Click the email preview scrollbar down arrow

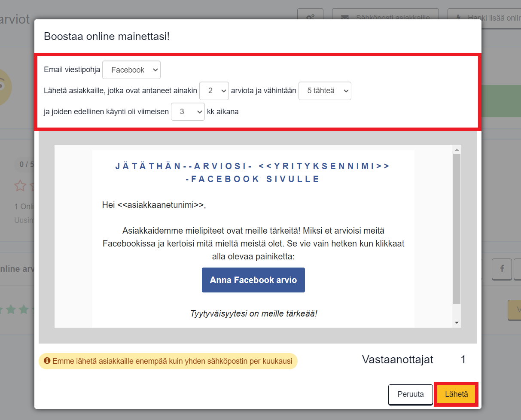(457, 323)
